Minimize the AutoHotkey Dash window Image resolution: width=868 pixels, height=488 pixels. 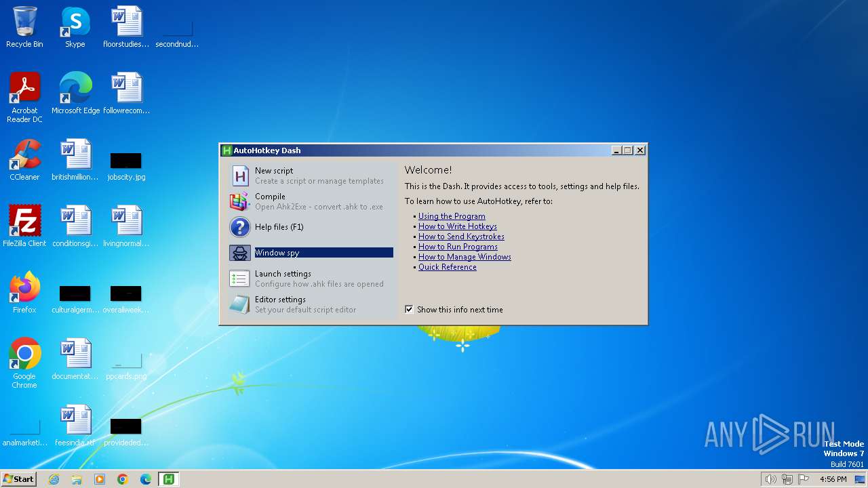(616, 150)
